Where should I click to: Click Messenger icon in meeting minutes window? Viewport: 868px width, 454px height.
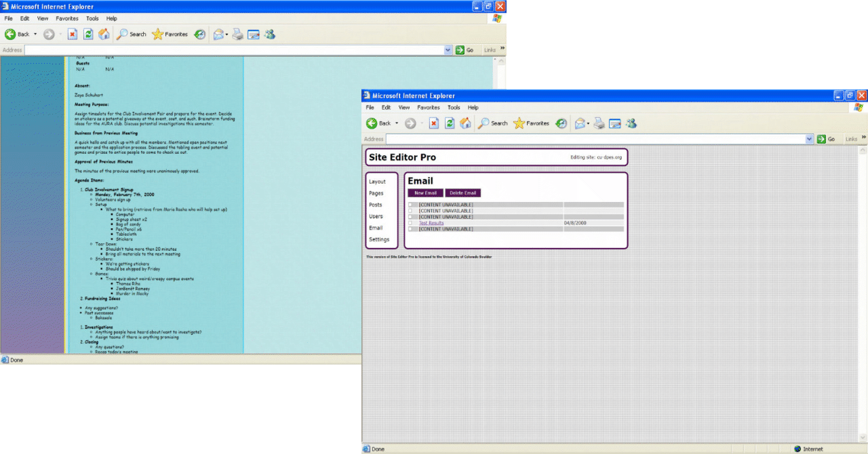pos(270,34)
